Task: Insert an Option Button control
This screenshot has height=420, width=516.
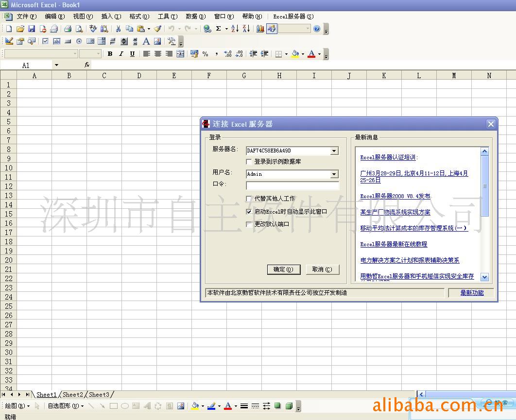Action: [79, 41]
